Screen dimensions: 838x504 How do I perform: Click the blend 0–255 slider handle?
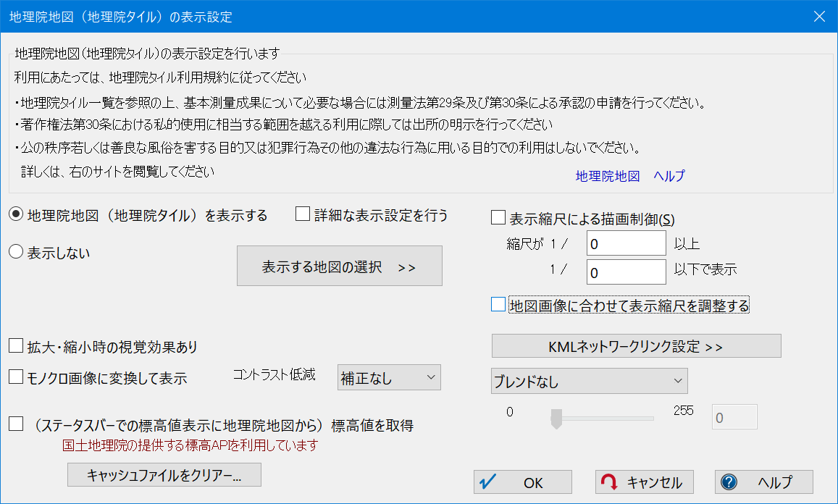point(556,418)
